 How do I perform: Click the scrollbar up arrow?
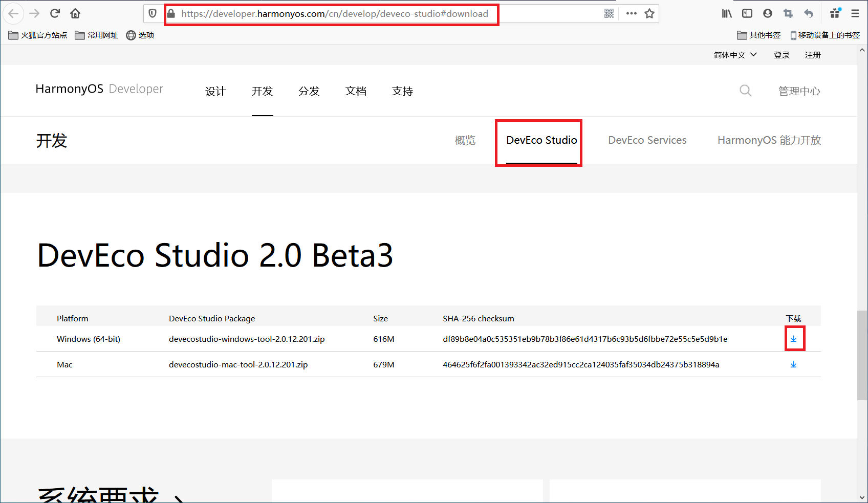(862, 50)
